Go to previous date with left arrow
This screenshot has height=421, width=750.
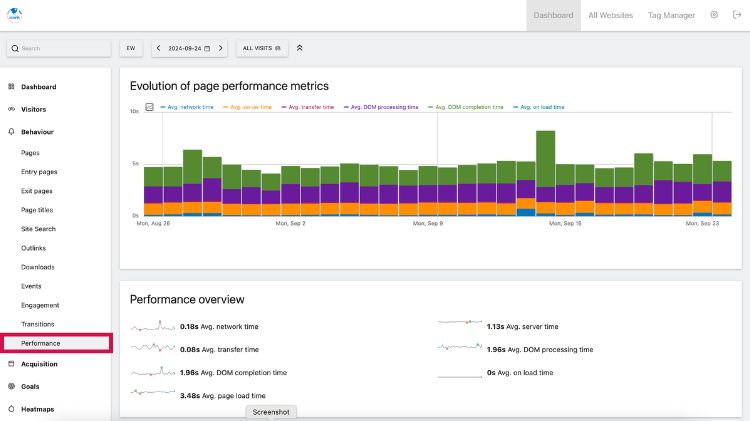click(159, 48)
